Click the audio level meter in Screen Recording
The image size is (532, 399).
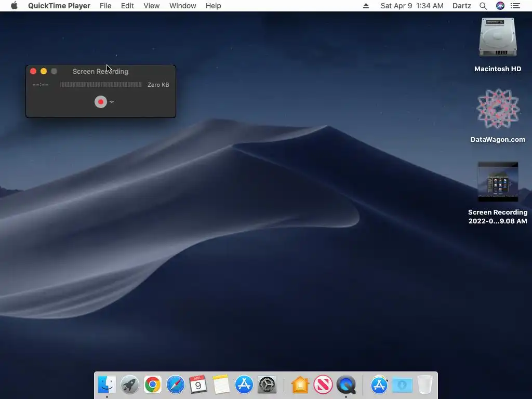(101, 85)
